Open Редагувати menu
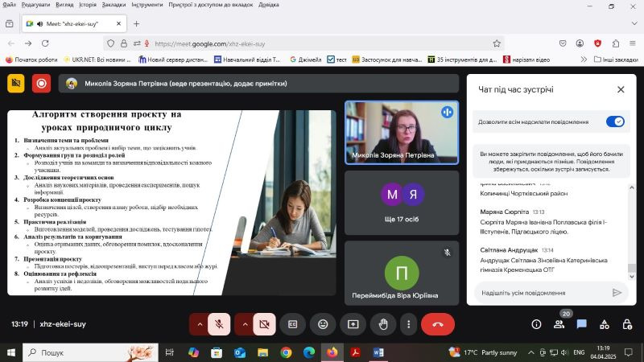This screenshot has height=362, width=644. 35,5
